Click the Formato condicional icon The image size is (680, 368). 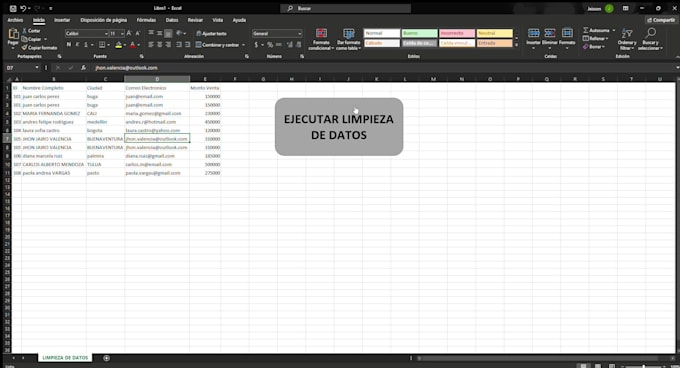pyautogui.click(x=321, y=34)
